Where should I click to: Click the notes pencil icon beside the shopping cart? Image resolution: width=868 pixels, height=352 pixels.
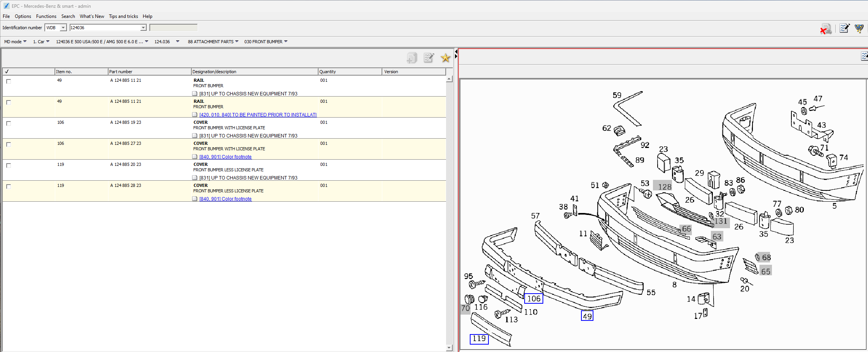click(844, 28)
